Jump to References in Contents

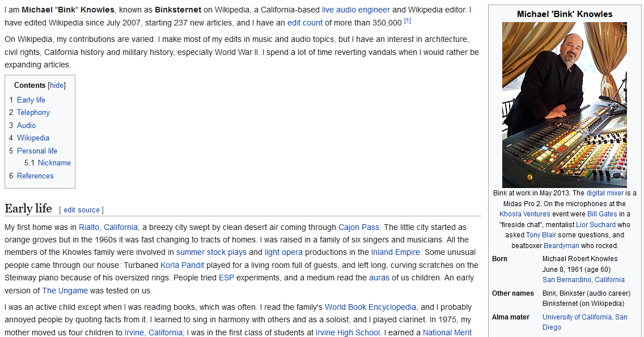35,176
